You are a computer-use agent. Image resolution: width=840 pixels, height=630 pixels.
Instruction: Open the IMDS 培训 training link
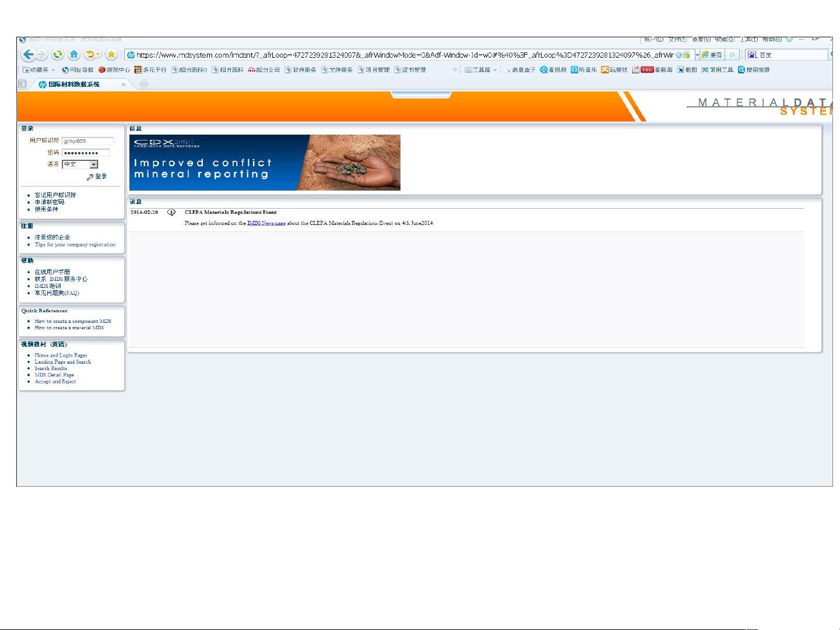[x=48, y=286]
